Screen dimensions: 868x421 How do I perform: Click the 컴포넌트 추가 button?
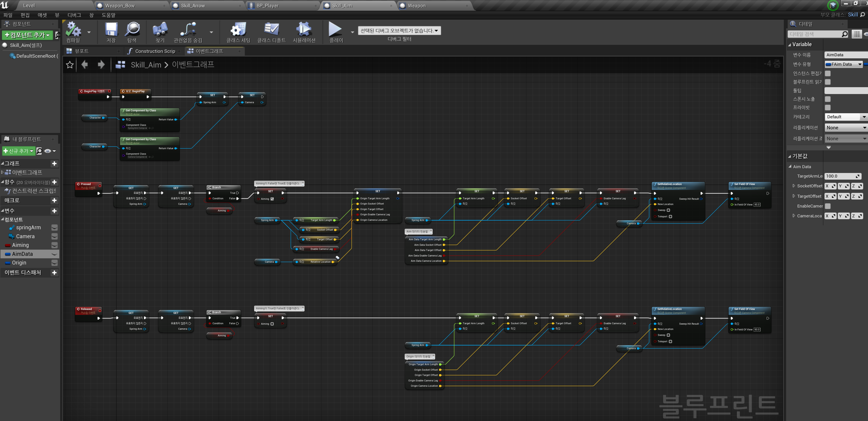click(27, 35)
